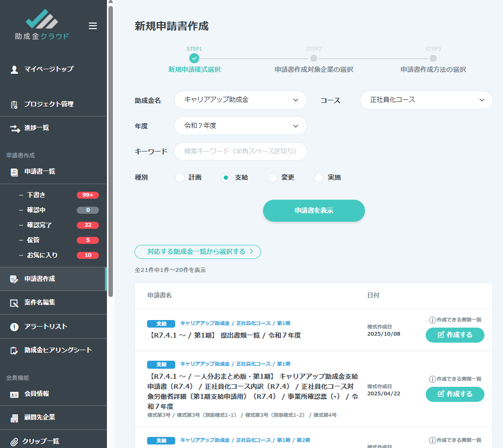
Task: Open 下書き in the sidebar
Action: tap(36, 195)
